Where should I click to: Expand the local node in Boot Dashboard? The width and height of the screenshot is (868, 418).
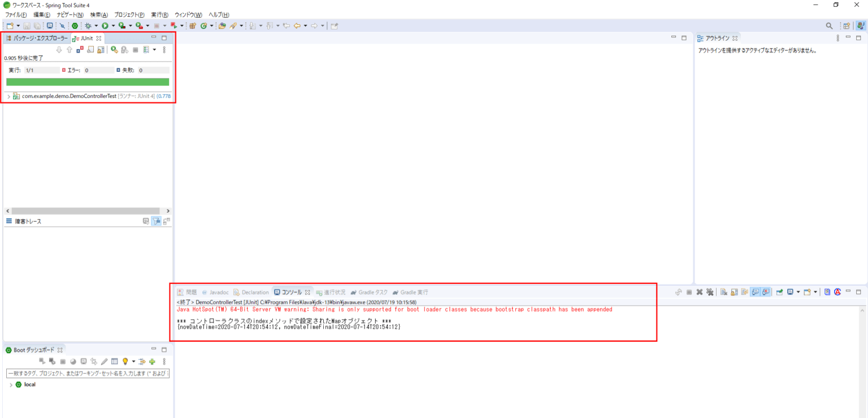pyautogui.click(x=11, y=385)
